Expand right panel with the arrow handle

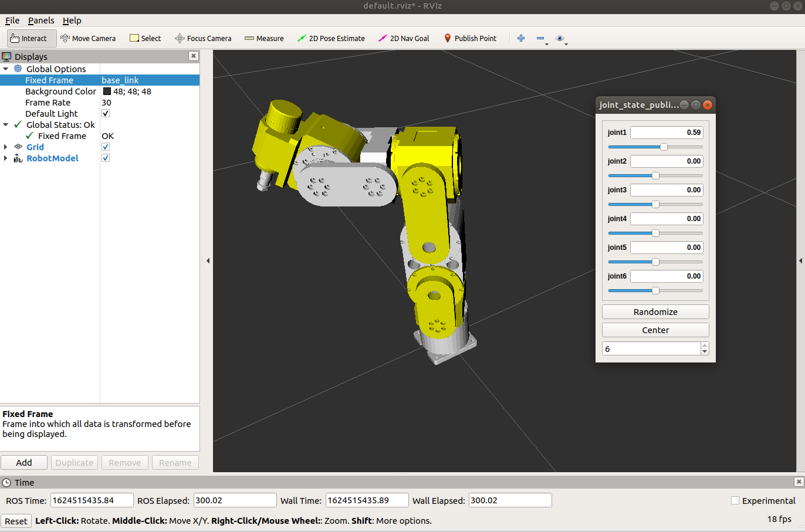tap(800, 260)
